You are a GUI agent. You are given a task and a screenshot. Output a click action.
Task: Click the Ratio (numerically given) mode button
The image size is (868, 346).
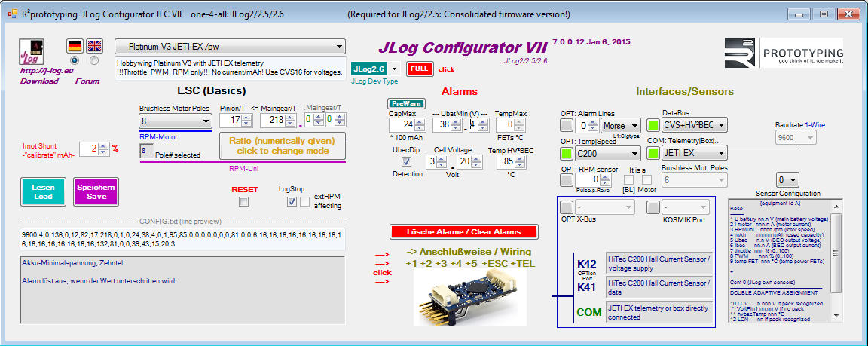tap(283, 145)
